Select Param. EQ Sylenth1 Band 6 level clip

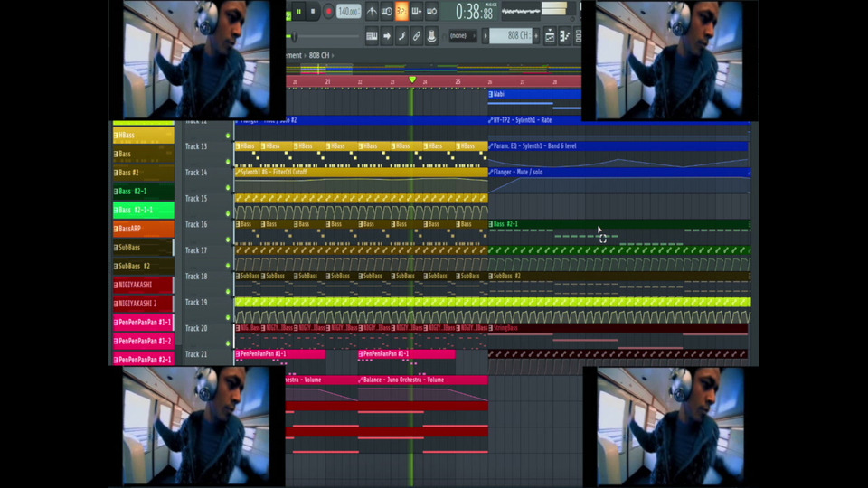(618, 155)
